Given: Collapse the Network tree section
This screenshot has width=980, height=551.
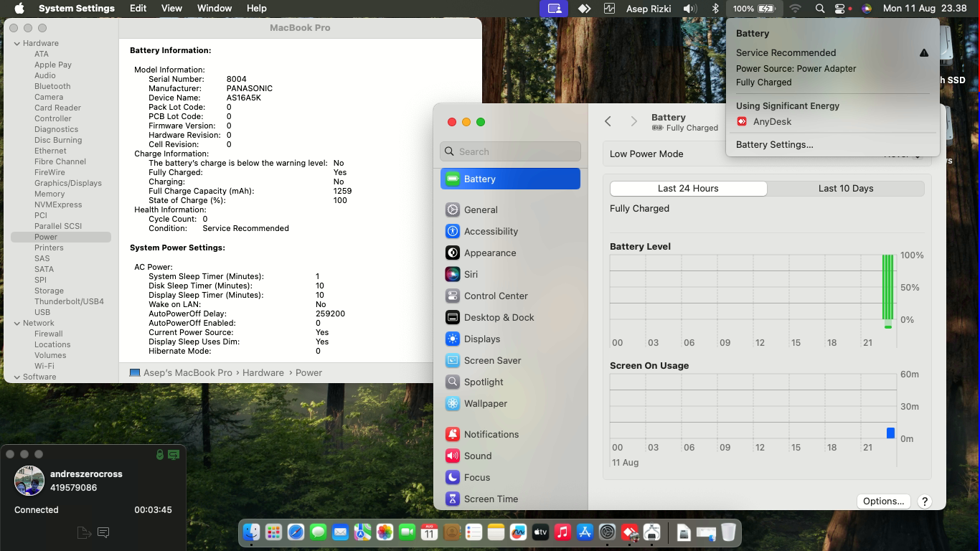Looking at the screenshot, I should tap(17, 324).
